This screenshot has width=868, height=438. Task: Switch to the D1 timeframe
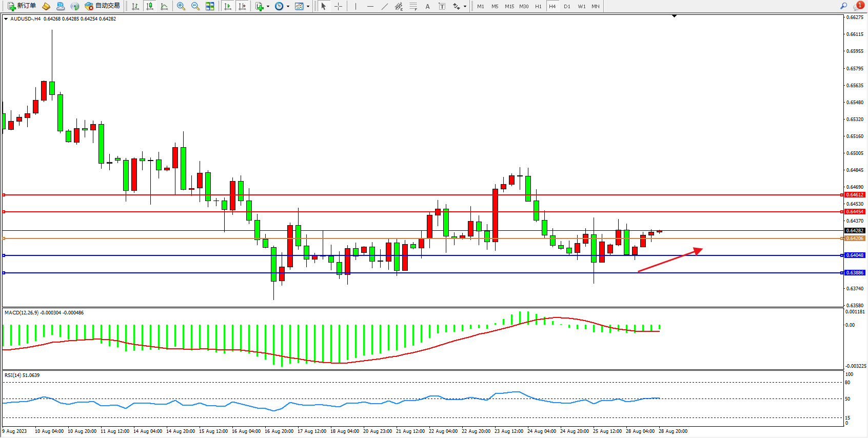[x=567, y=6]
